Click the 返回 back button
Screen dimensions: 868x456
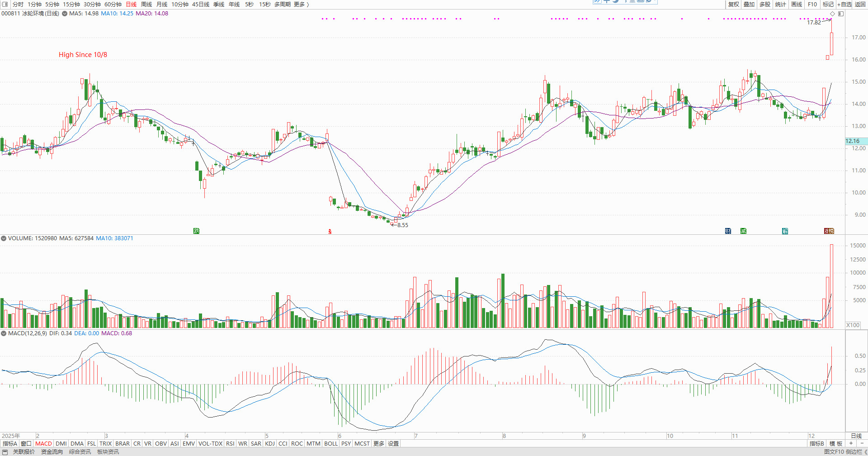point(860,5)
